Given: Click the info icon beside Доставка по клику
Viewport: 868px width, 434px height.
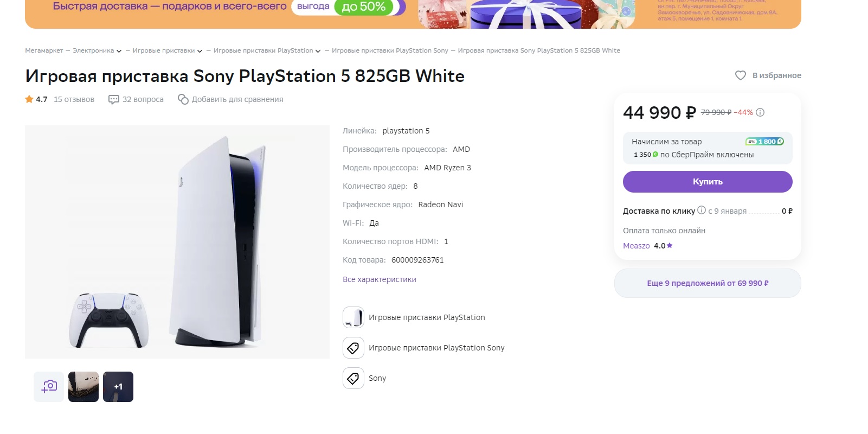Looking at the screenshot, I should pos(702,210).
